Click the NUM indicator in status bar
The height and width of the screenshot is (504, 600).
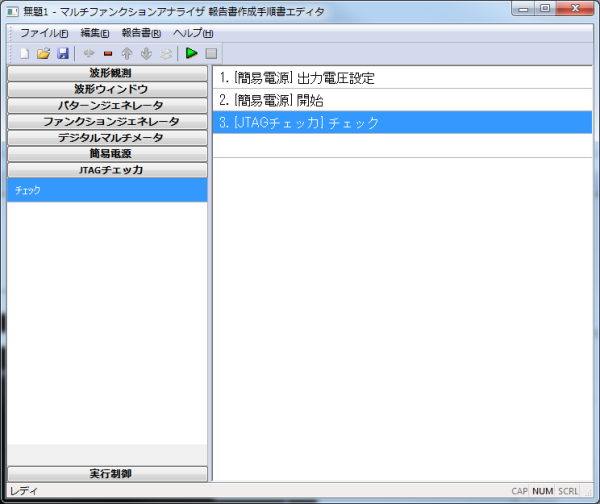(542, 491)
